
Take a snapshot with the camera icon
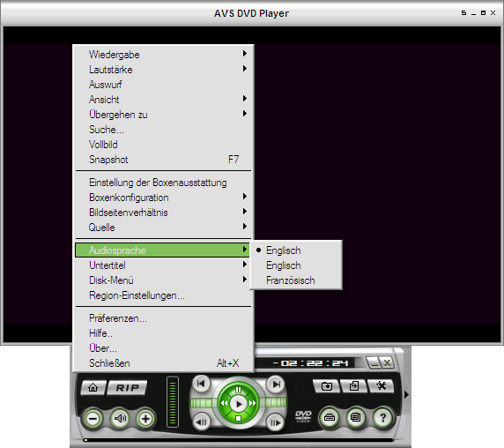coord(327,385)
